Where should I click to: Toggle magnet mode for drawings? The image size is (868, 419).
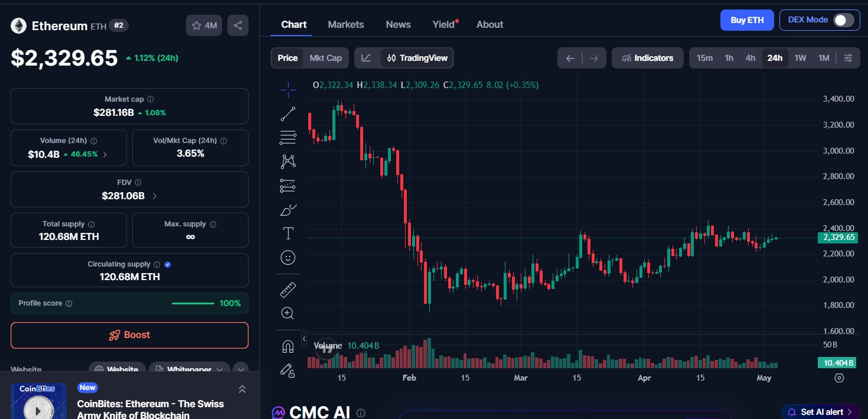288,346
